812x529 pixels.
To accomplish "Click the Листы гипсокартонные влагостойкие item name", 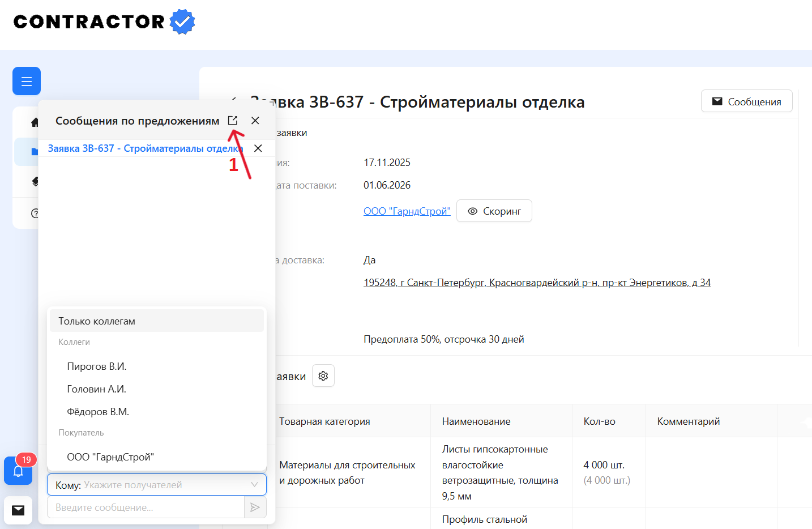I will click(500, 472).
